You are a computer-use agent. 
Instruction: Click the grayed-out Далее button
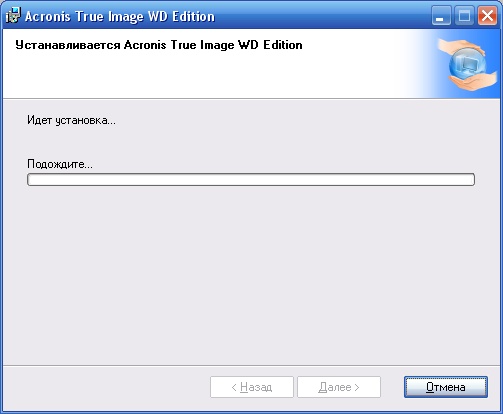click(x=339, y=387)
